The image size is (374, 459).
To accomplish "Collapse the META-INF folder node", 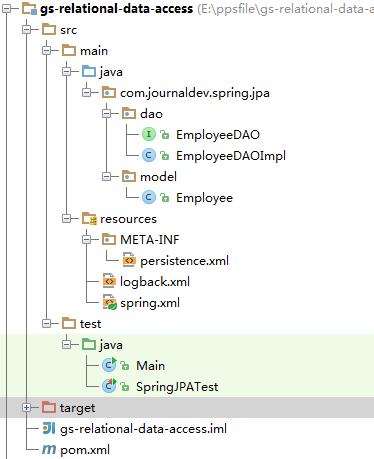I will coord(86,240).
